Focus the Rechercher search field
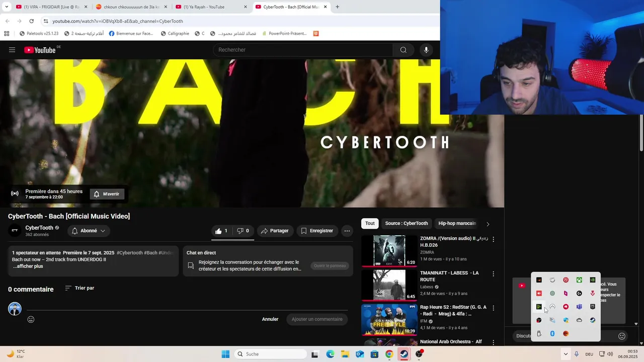This screenshot has width=644, height=362. pos(303,50)
